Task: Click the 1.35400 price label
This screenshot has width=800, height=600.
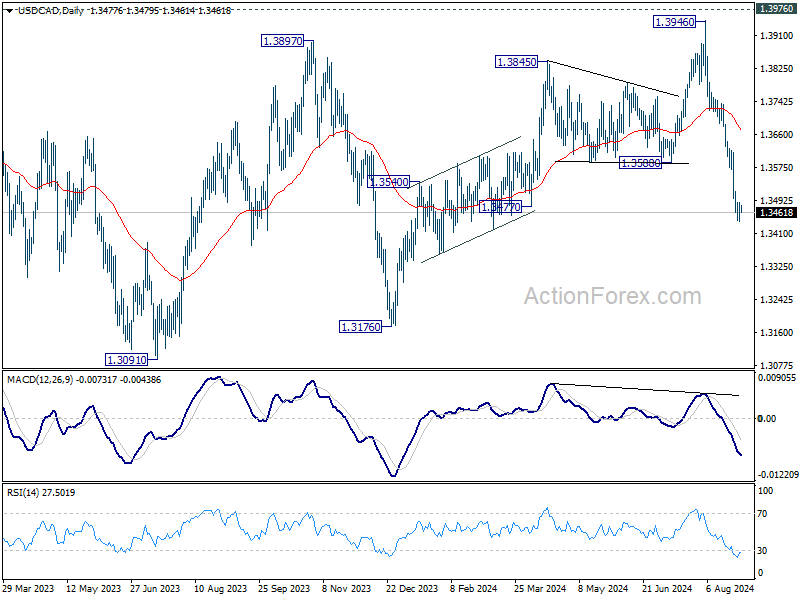Action: pyautogui.click(x=389, y=182)
